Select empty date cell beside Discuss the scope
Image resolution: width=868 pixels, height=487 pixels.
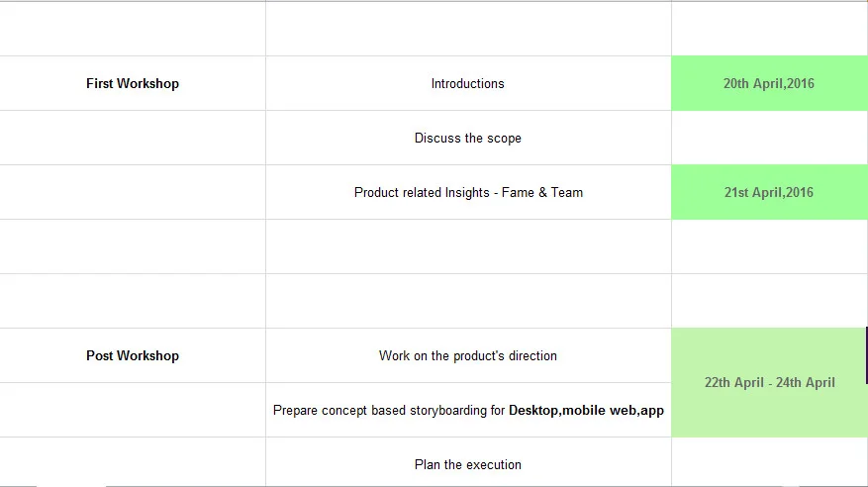769,138
